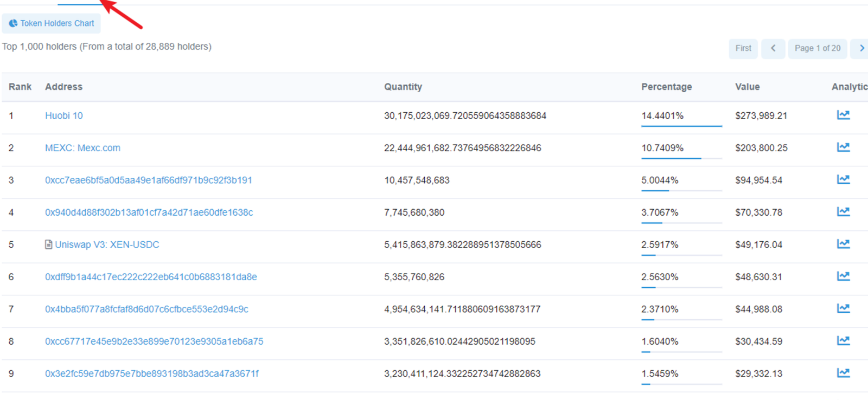Click analytics icon in rank 7 row
Screen dimensions: 868x400
coord(843,308)
